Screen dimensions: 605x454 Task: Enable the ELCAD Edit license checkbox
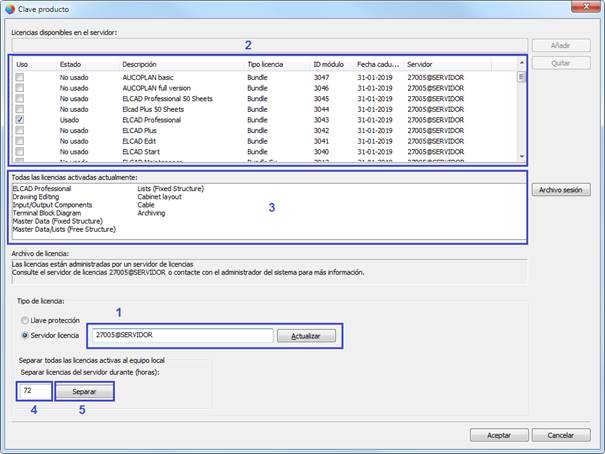click(x=20, y=141)
